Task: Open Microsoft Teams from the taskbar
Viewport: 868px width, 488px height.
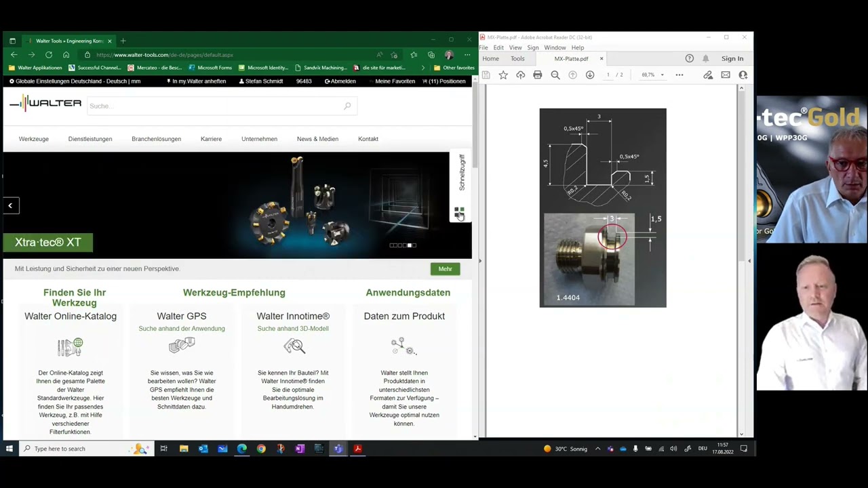Action: pos(338,449)
